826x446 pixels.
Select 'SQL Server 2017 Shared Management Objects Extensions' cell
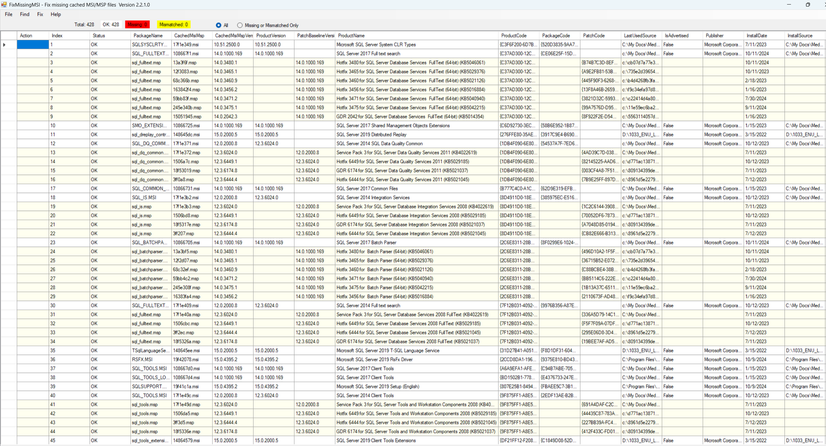tap(417, 126)
